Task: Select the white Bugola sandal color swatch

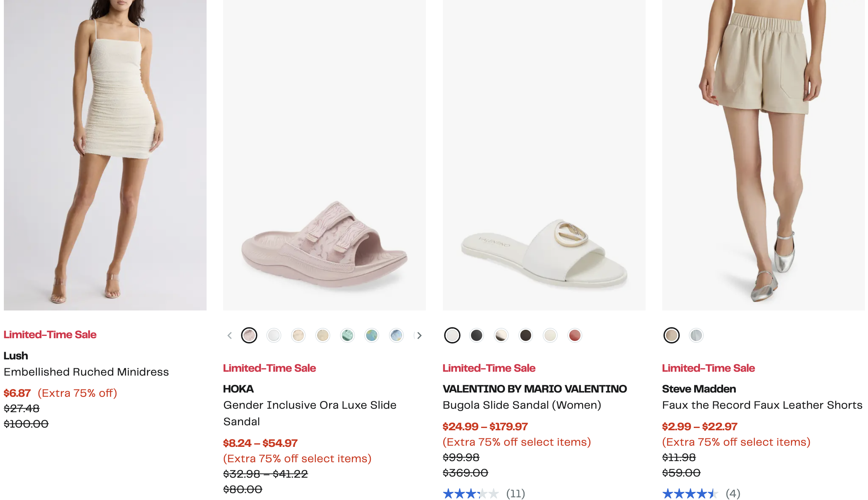Action: point(452,336)
